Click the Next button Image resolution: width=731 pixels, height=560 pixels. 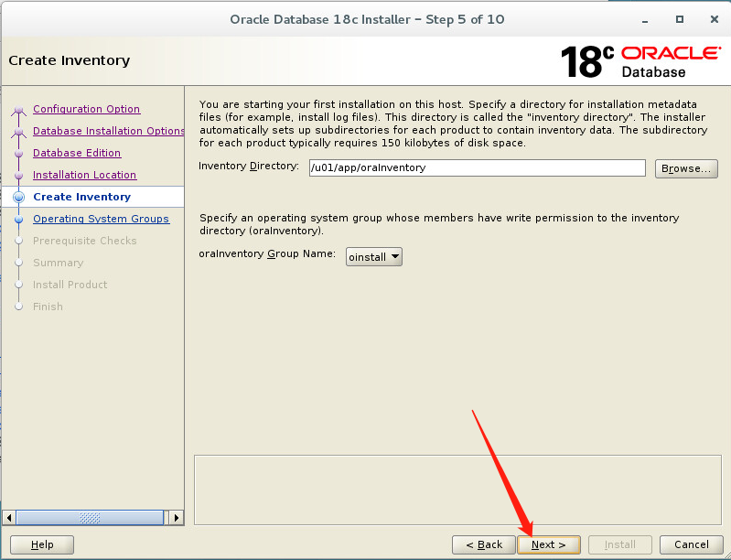point(549,544)
